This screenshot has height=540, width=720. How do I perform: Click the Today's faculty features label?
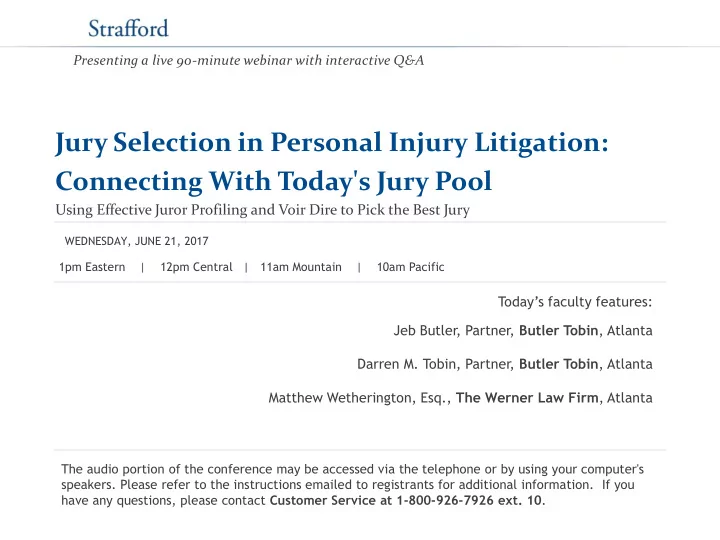point(575,302)
